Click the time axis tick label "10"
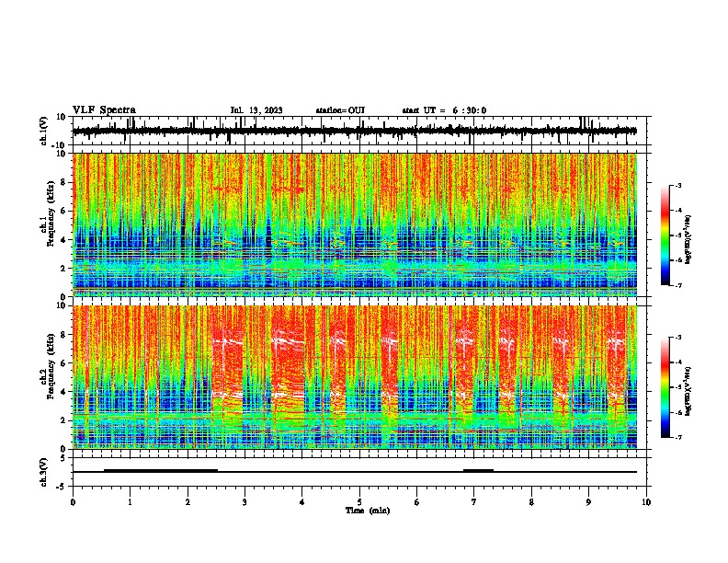The height and width of the screenshot is (563, 728). (x=646, y=502)
